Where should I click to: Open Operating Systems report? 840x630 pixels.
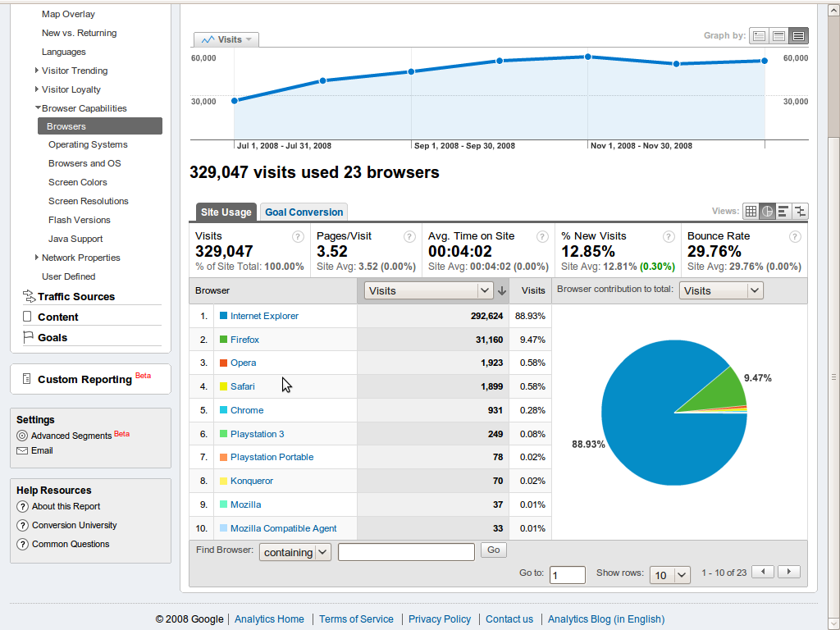click(88, 144)
